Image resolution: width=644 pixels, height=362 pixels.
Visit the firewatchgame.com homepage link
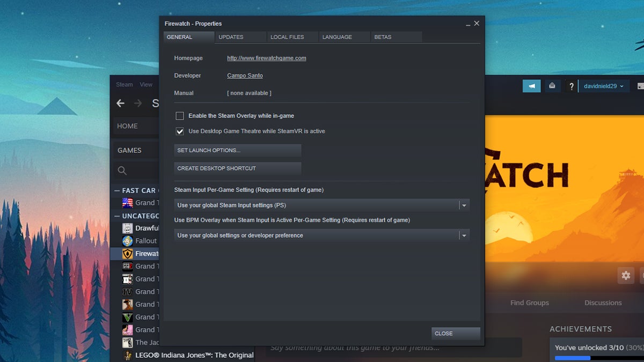pos(266,58)
